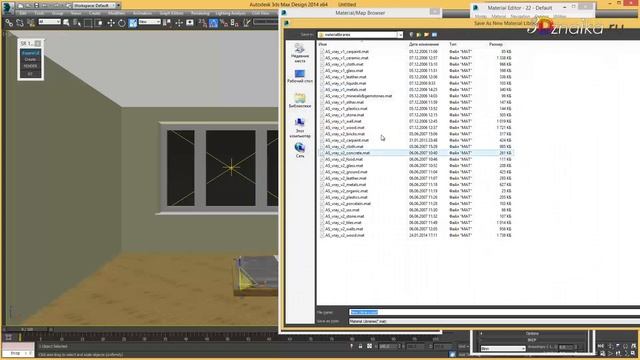640x360 pixels.
Task: Sort files by Дата изменения column header
Action: [x=424, y=44]
